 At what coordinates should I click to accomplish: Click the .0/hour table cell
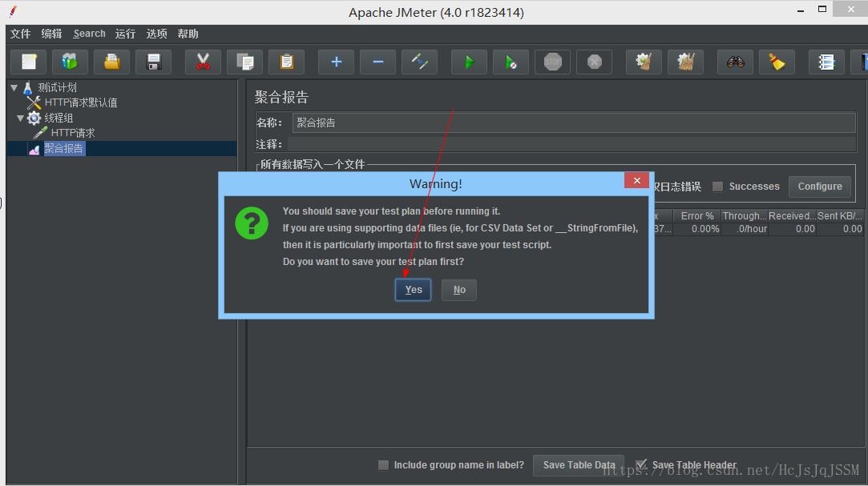coord(744,229)
